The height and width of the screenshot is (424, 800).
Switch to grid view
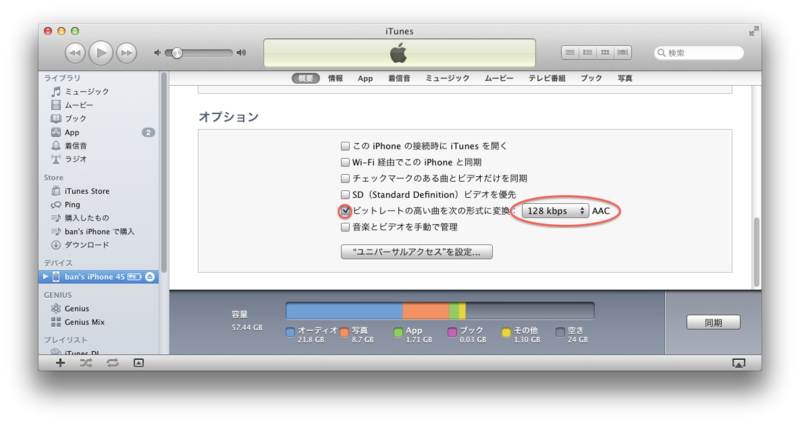coord(605,53)
